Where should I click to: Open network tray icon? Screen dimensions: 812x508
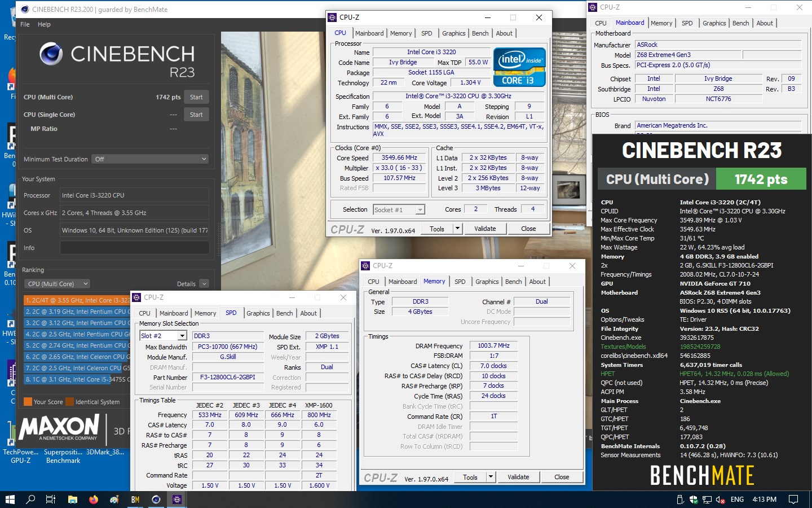707,500
